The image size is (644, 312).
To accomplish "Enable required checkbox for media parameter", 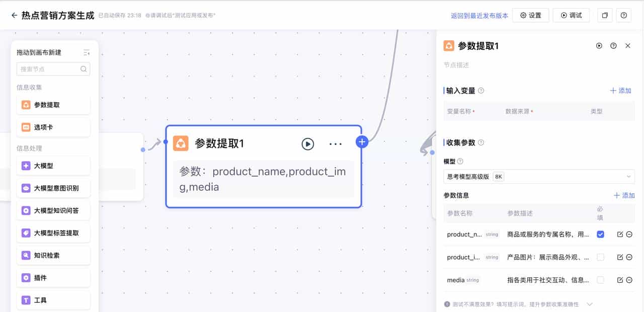I will tap(600, 280).
